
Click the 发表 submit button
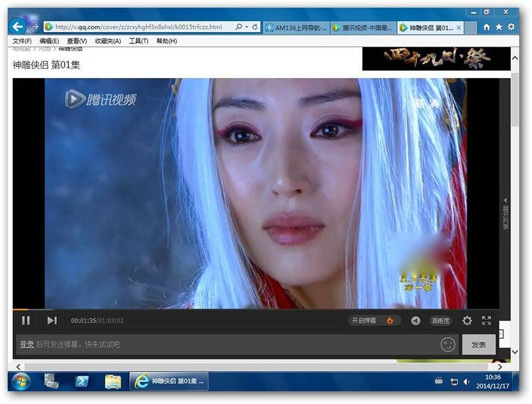point(479,345)
